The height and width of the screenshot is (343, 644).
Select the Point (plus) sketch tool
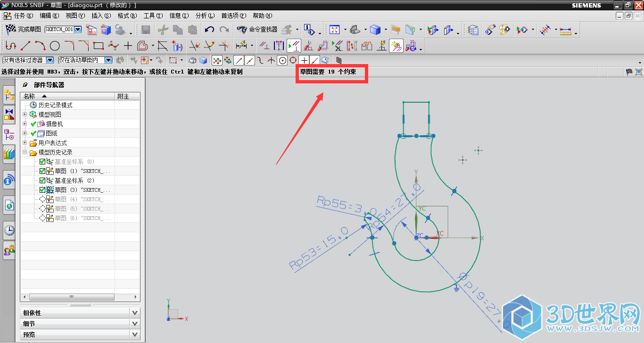(x=128, y=46)
